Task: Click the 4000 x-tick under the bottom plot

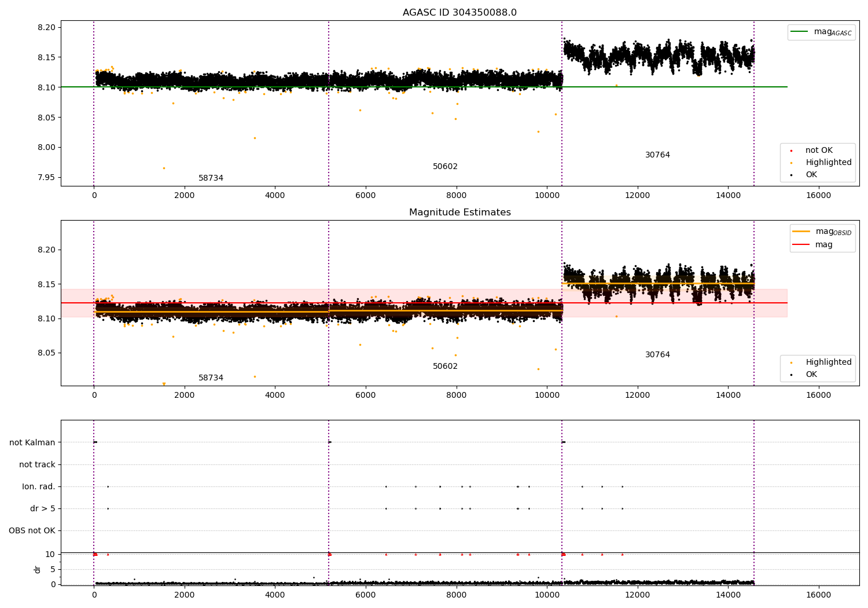Action: 275,595
